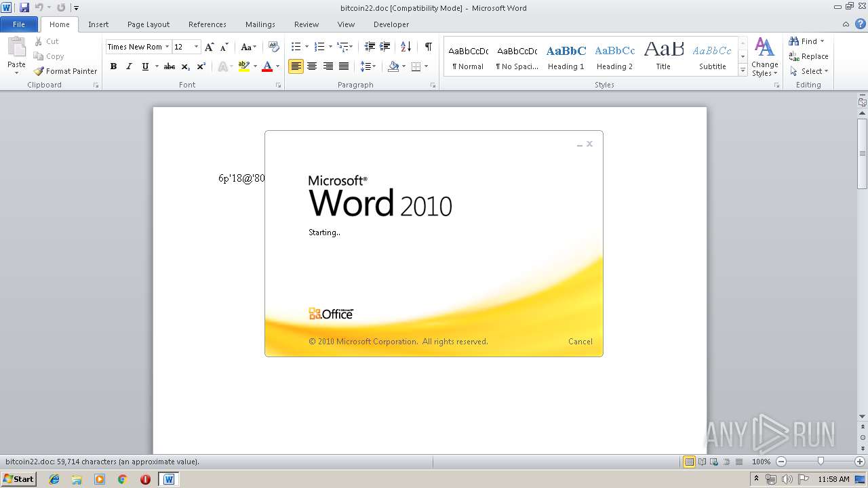Open Change Styles menu

point(764,58)
